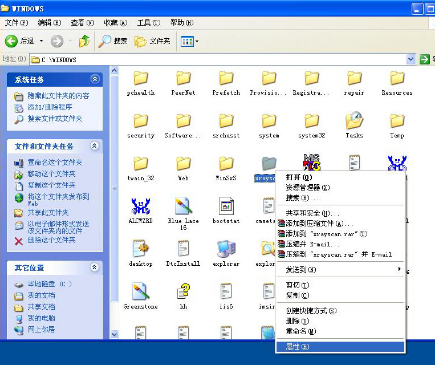Go up one folder level
Image resolution: width=435 pixels, height=365 pixels.
(84, 41)
